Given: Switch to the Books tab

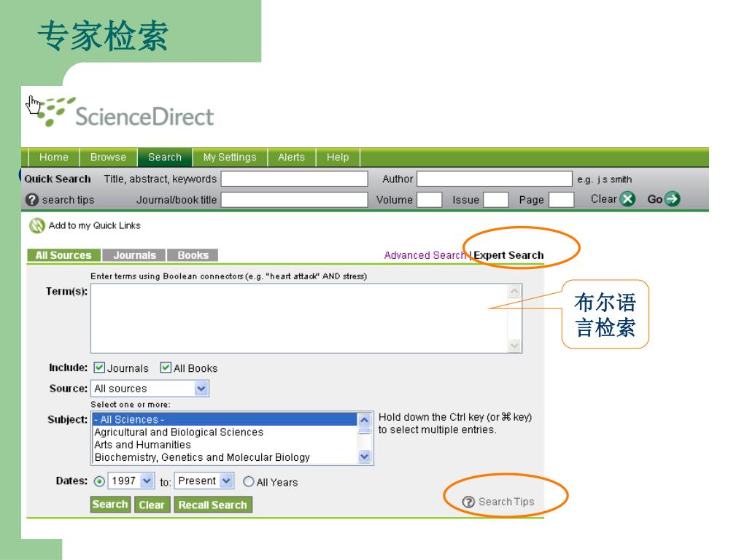Looking at the screenshot, I should pos(193,255).
